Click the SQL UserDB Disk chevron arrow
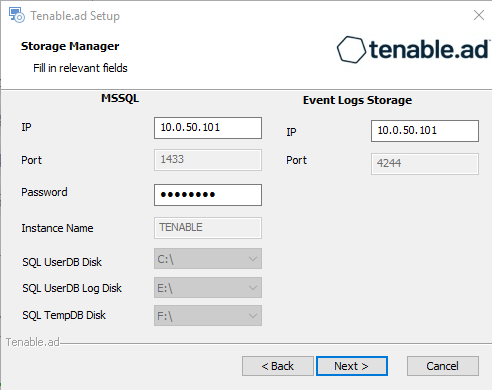The width and height of the screenshot is (492, 390). point(253,259)
